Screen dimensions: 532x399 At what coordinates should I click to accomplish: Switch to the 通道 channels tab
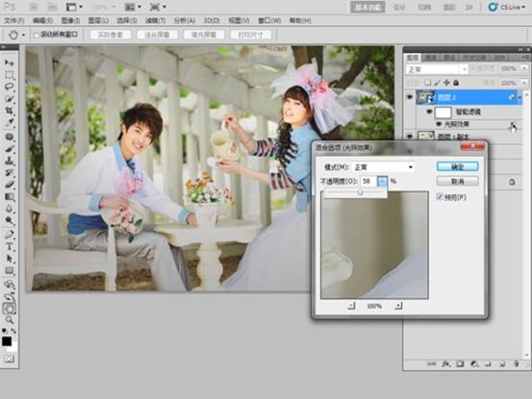pyautogui.click(x=431, y=58)
